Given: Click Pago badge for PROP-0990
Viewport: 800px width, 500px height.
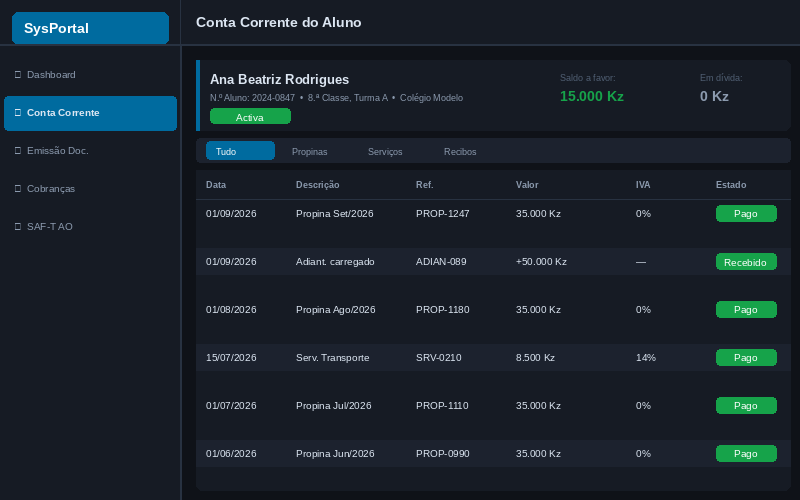Looking at the screenshot, I should click(x=746, y=454).
